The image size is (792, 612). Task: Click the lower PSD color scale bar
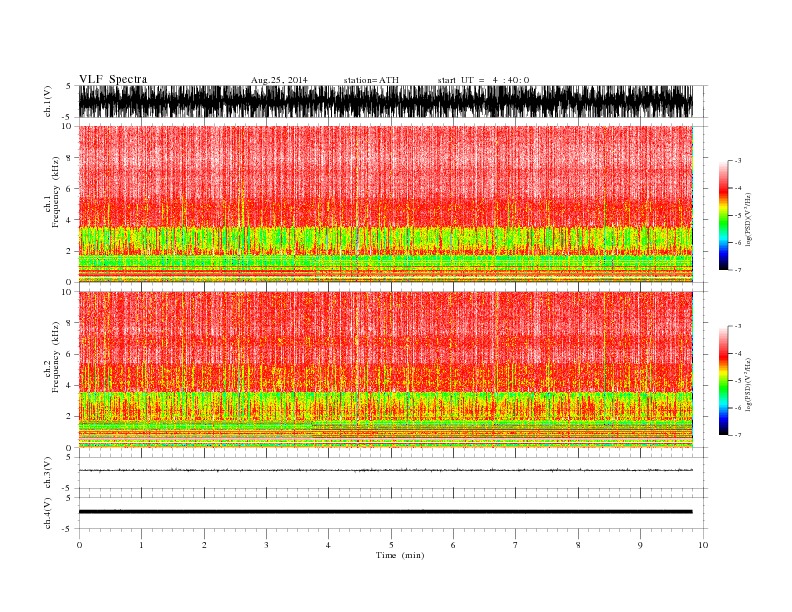[723, 380]
